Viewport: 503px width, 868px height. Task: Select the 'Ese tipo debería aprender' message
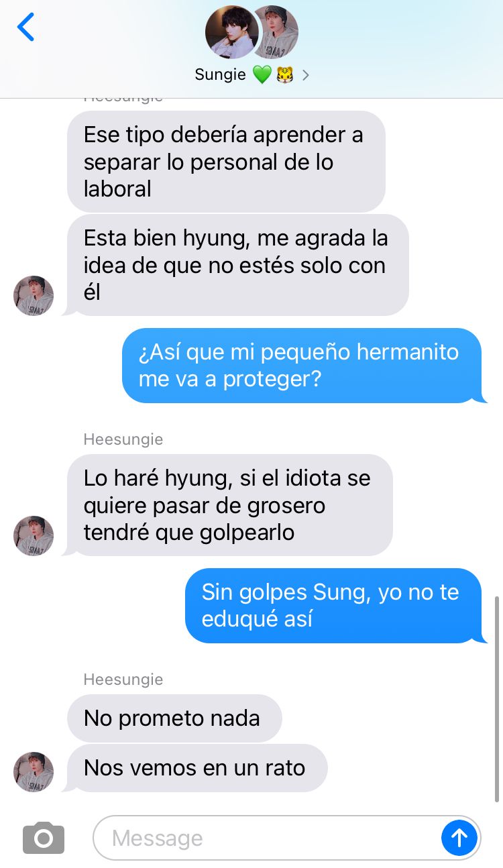coord(226,162)
